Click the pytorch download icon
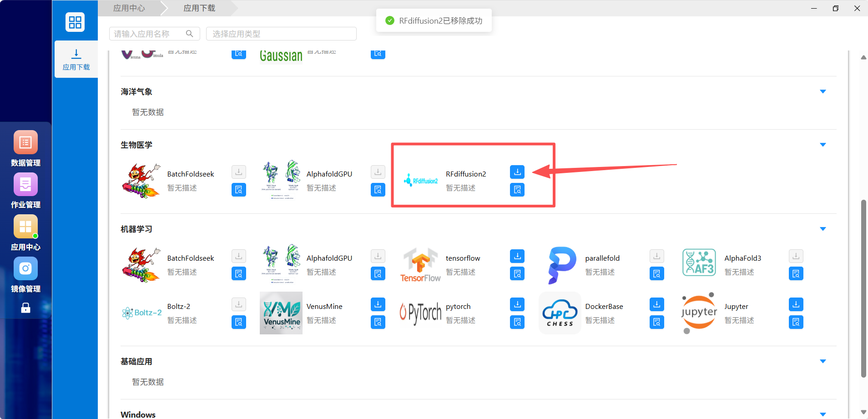This screenshot has width=868, height=419. (517, 304)
